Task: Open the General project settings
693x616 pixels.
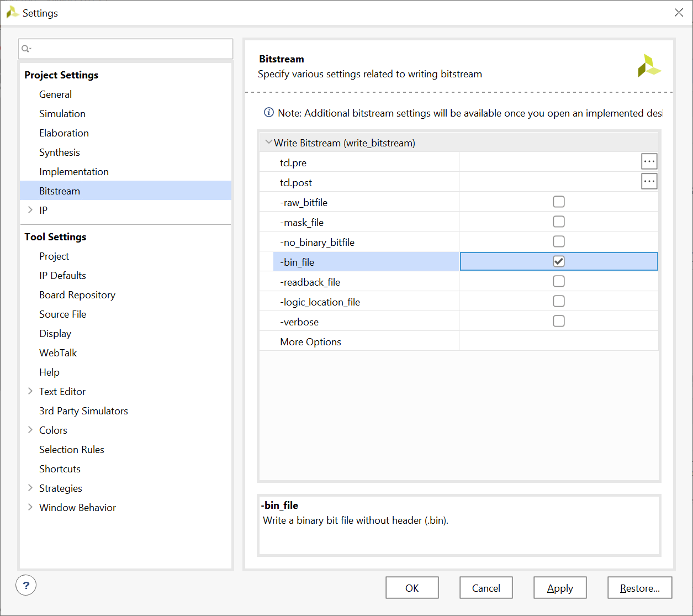Action: coord(55,94)
